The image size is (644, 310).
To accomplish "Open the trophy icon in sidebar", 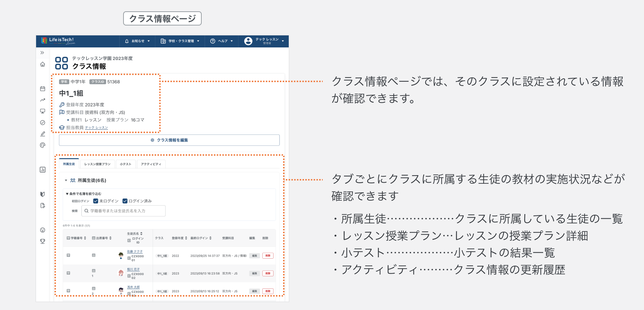I will pos(42,241).
